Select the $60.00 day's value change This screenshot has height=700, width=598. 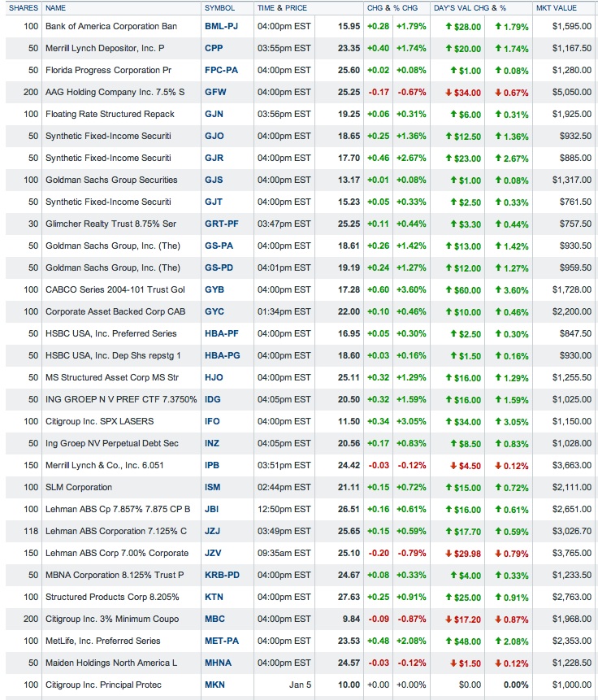(463, 290)
